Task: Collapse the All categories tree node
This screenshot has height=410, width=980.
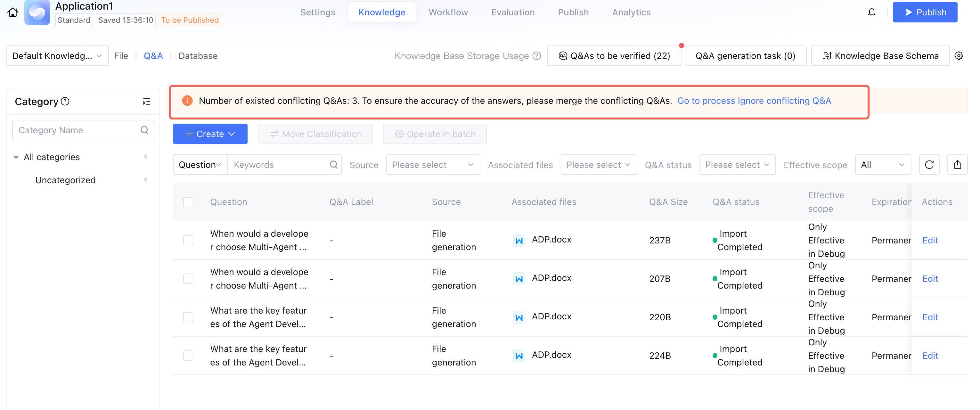Action: pos(16,157)
